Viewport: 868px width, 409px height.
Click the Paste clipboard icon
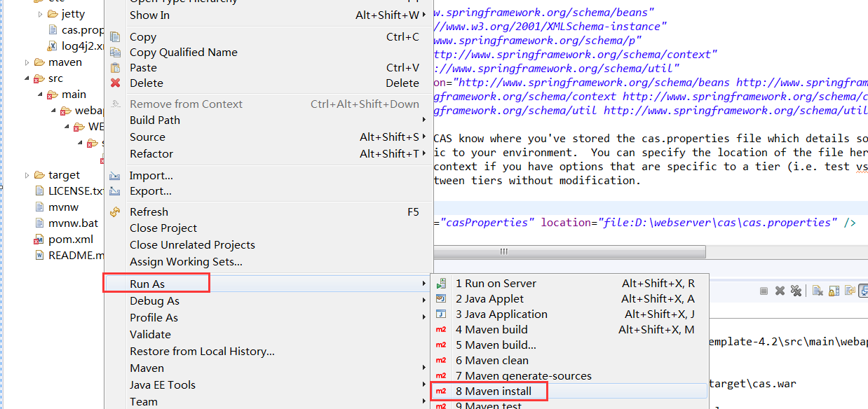tap(116, 68)
